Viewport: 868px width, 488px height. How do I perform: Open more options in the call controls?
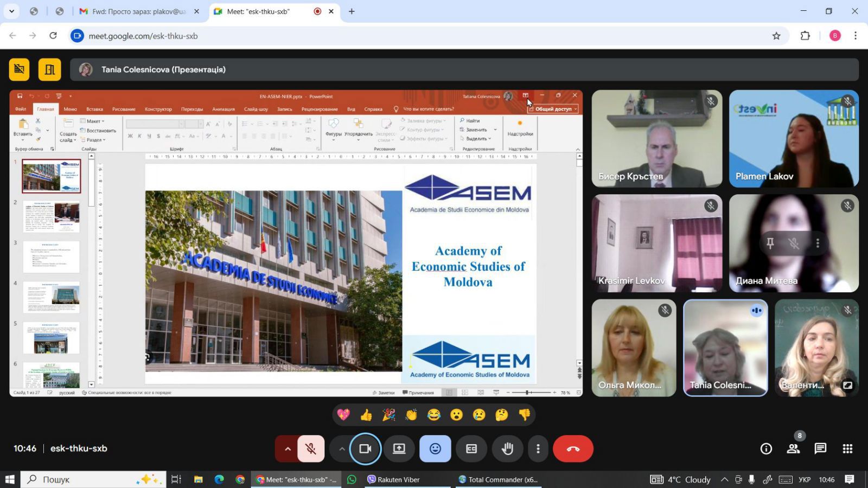(538, 448)
